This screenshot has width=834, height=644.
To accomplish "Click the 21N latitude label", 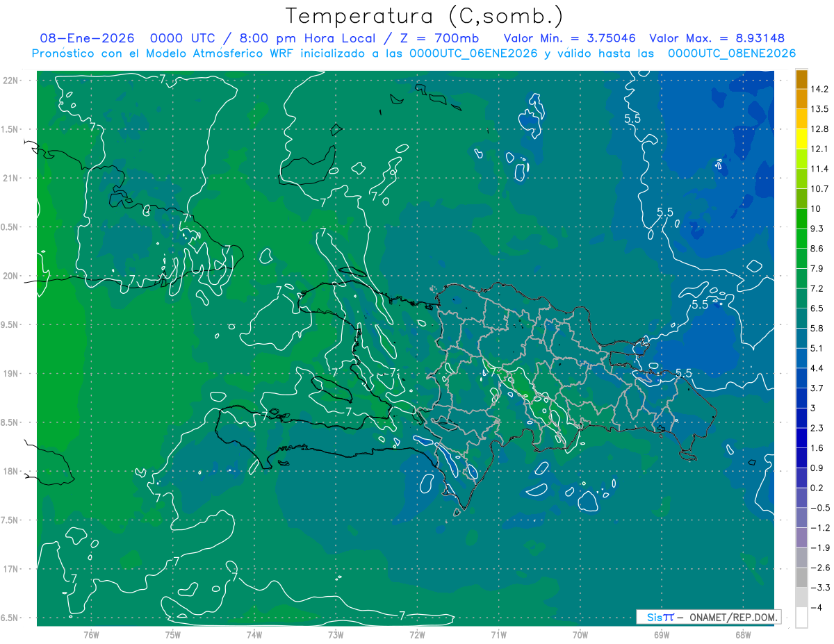I will click(10, 179).
